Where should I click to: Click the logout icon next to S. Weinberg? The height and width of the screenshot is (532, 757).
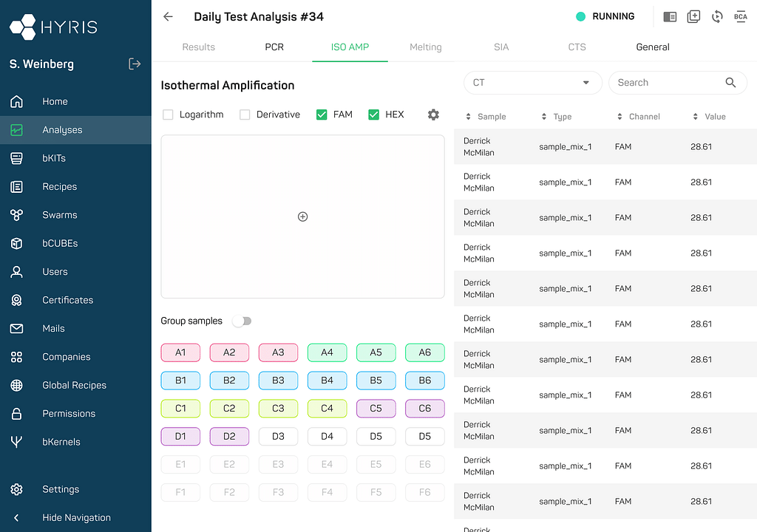[135, 64]
